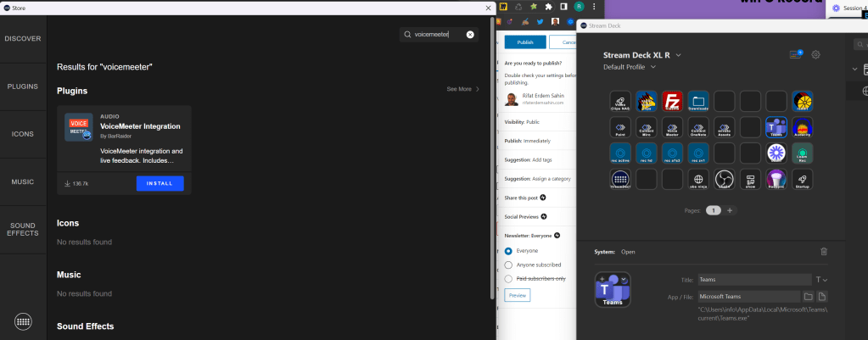Open the Icons section in Store
This screenshot has height=340, width=868.
[23, 134]
